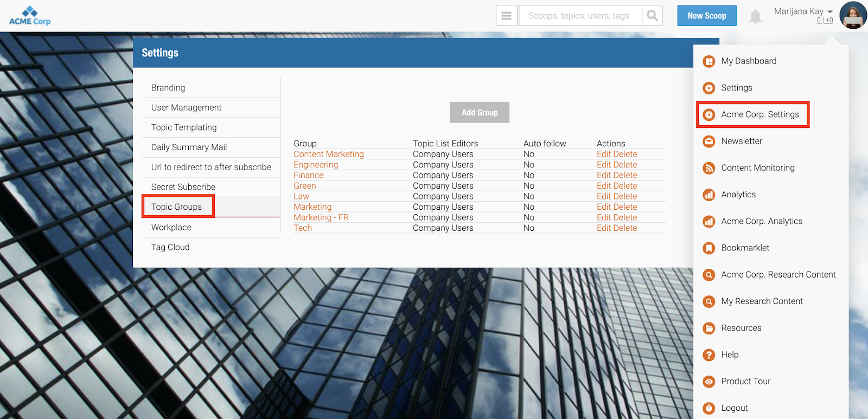
Task: Click the Acme Corp. Settings gear icon
Action: (709, 114)
